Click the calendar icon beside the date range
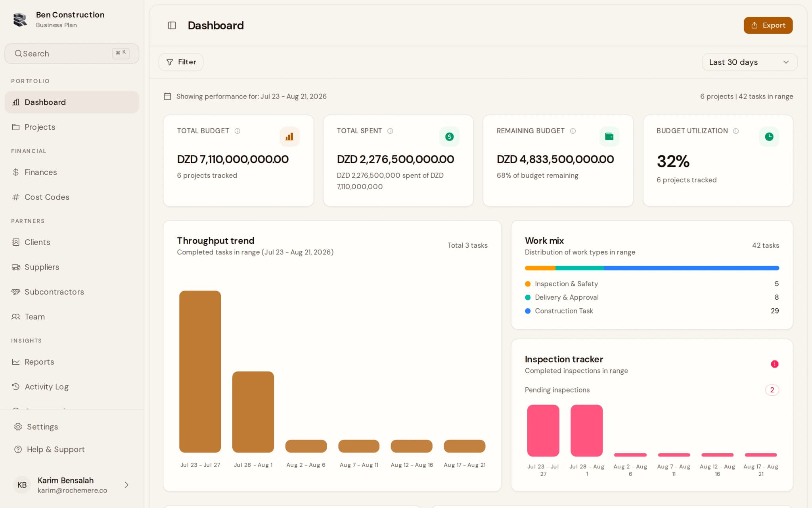Image resolution: width=812 pixels, height=508 pixels. [167, 96]
